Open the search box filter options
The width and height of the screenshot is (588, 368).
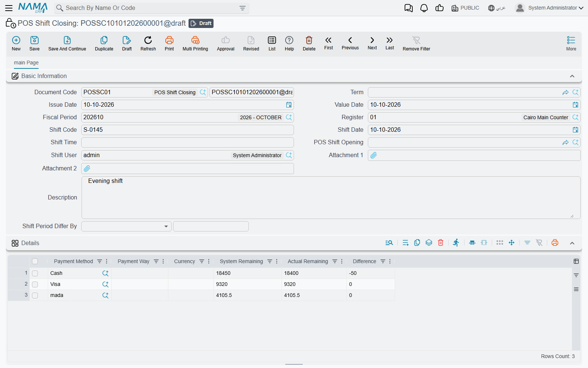pos(243,8)
